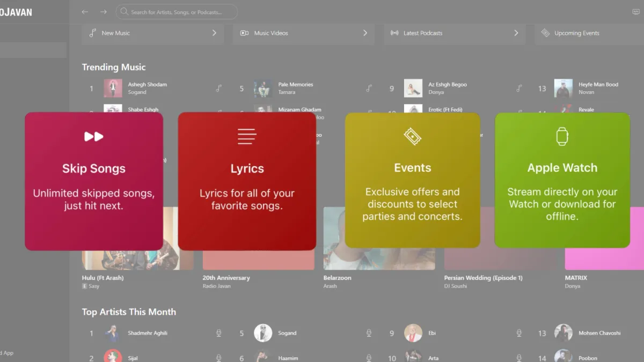Click the search magnifier icon

125,12
